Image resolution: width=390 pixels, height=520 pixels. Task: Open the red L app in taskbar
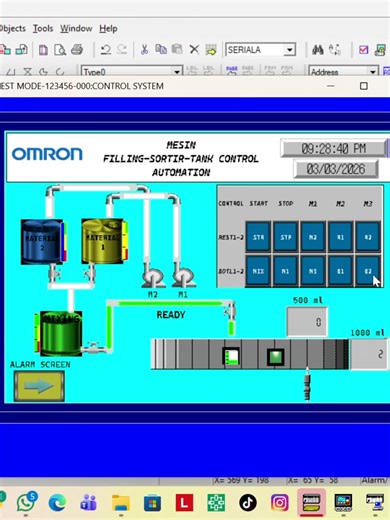[184, 503]
